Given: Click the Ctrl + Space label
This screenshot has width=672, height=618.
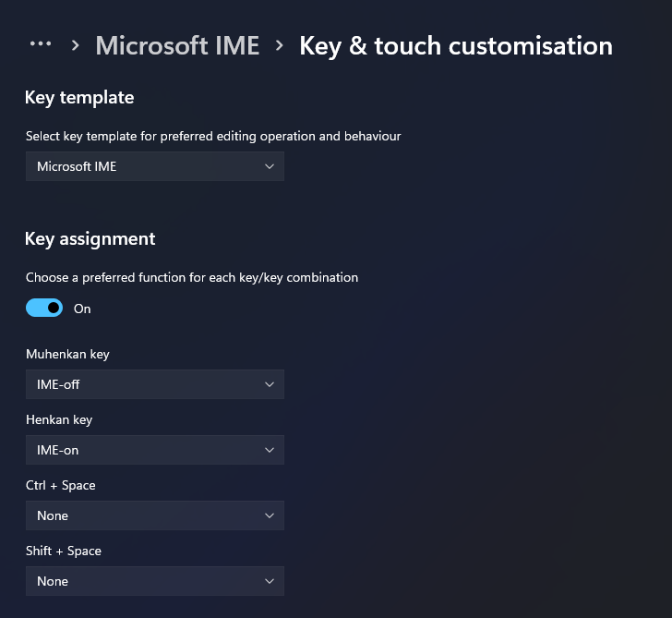Looking at the screenshot, I should coord(61,486).
